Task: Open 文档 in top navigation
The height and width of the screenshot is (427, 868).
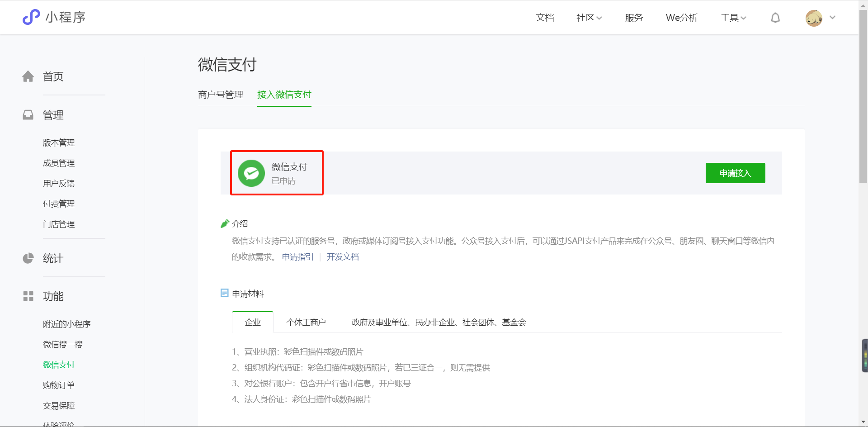Action: [x=545, y=18]
